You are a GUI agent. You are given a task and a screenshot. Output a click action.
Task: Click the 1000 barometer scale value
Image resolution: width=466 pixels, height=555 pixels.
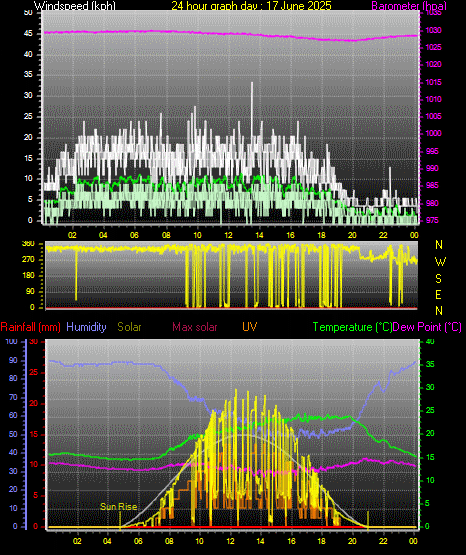(433, 133)
